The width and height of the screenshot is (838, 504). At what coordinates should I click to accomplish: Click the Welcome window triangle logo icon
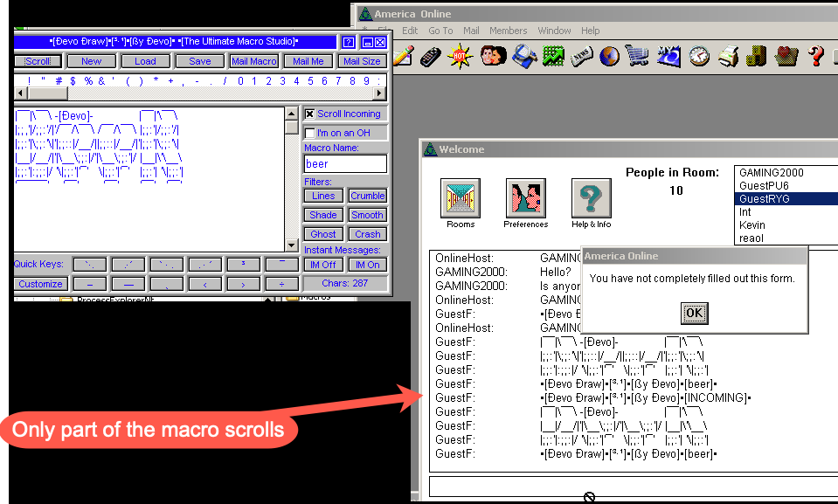click(x=430, y=149)
